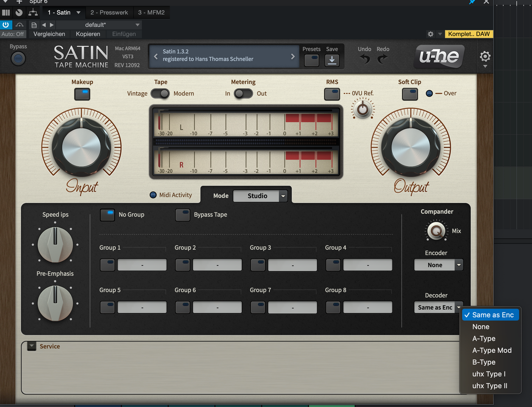Click the u-he logo
The width and height of the screenshot is (532, 407).
point(439,56)
